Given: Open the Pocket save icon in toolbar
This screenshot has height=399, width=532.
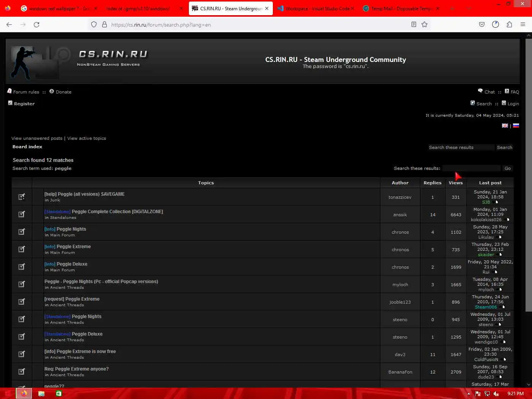Looking at the screenshot, I should 482,25.
